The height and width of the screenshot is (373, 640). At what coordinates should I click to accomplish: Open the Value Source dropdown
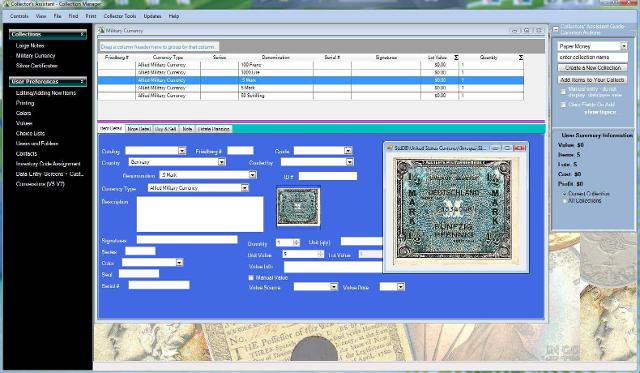point(334,287)
